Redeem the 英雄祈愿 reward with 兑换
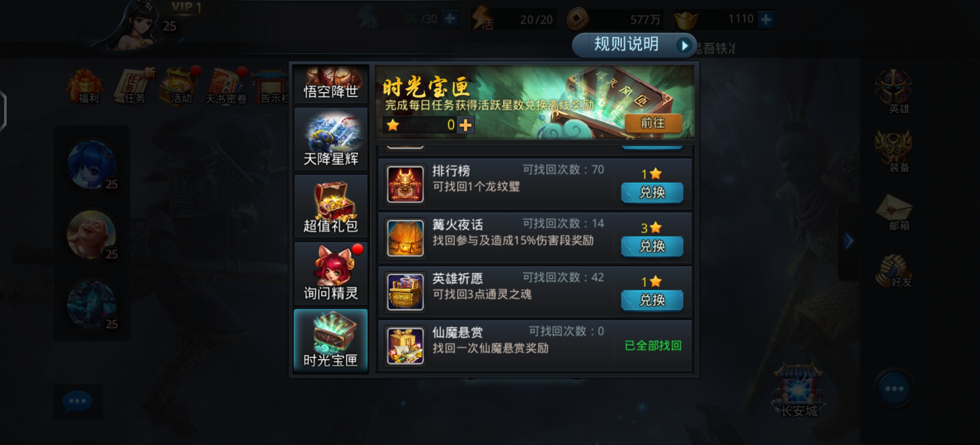Viewport: 980px width, 445px height. click(x=652, y=300)
